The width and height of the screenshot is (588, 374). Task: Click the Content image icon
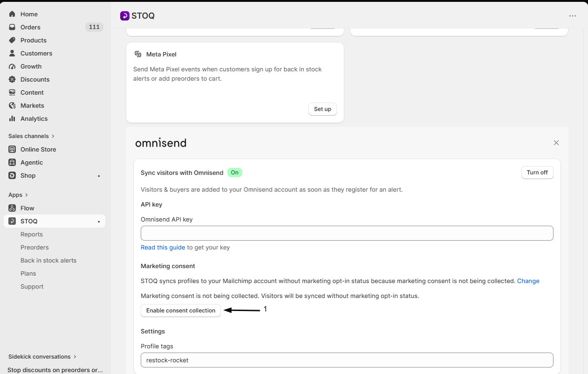point(12,92)
